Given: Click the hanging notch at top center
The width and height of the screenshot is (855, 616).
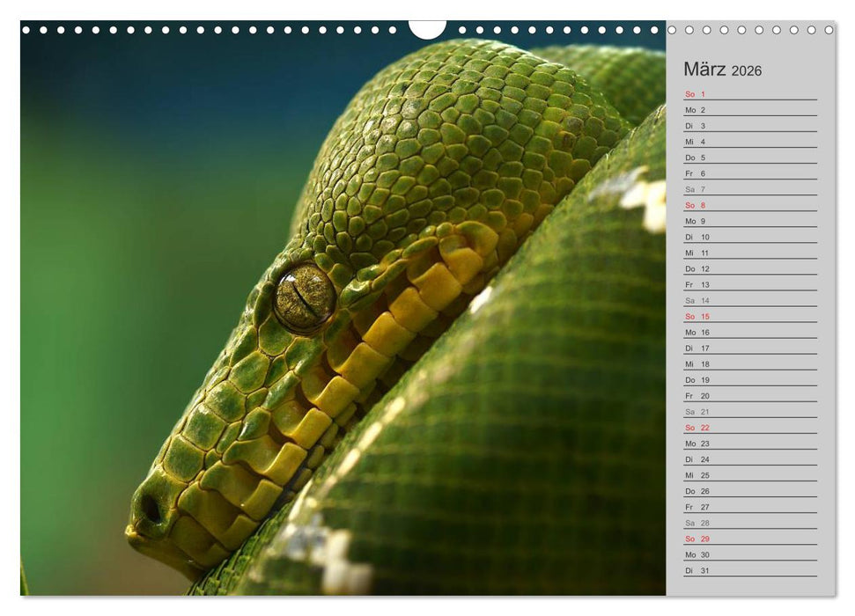Looking at the screenshot, I should point(427,29).
